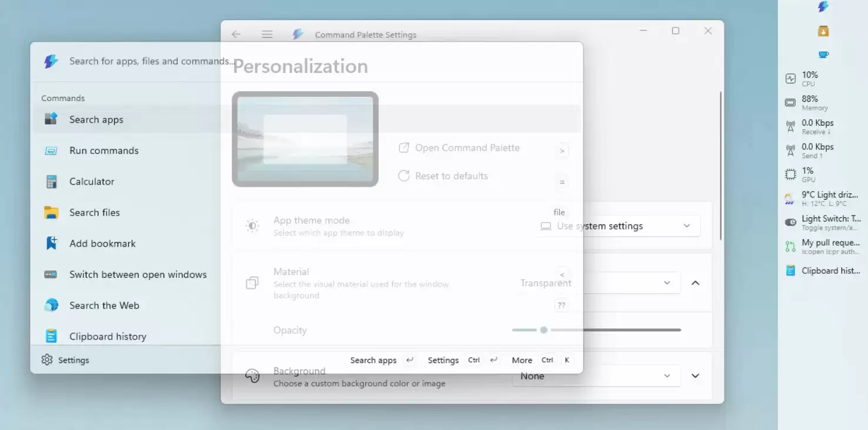Click the Opacity slider track

pos(615,330)
